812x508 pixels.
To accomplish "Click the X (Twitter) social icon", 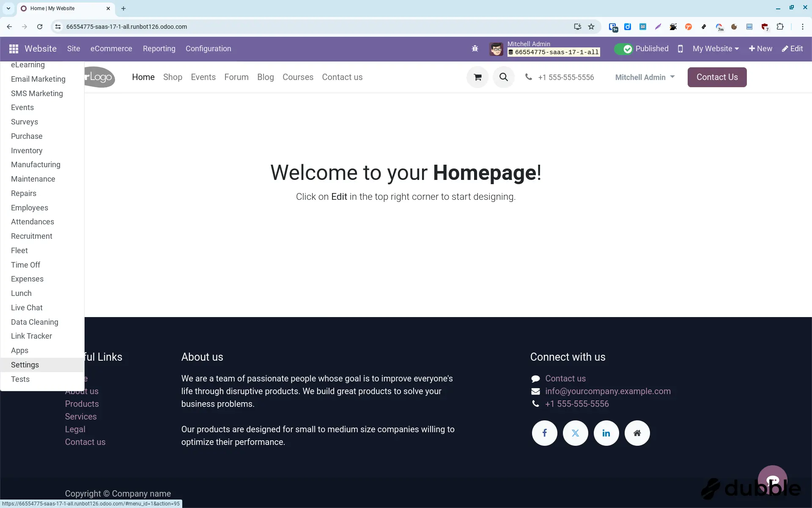I will tap(575, 433).
